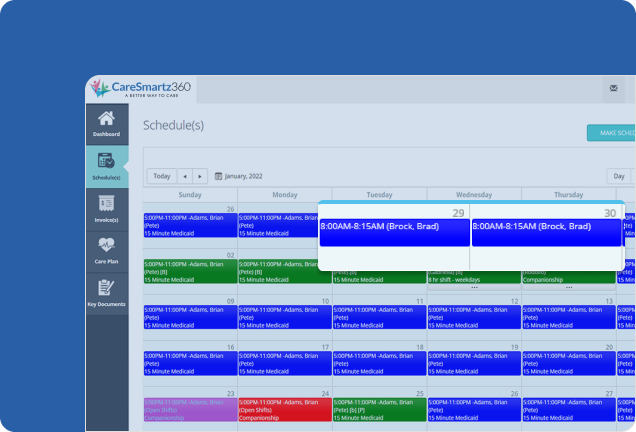Click date number 23 in calendar
This screenshot has height=432, width=636.
point(230,393)
